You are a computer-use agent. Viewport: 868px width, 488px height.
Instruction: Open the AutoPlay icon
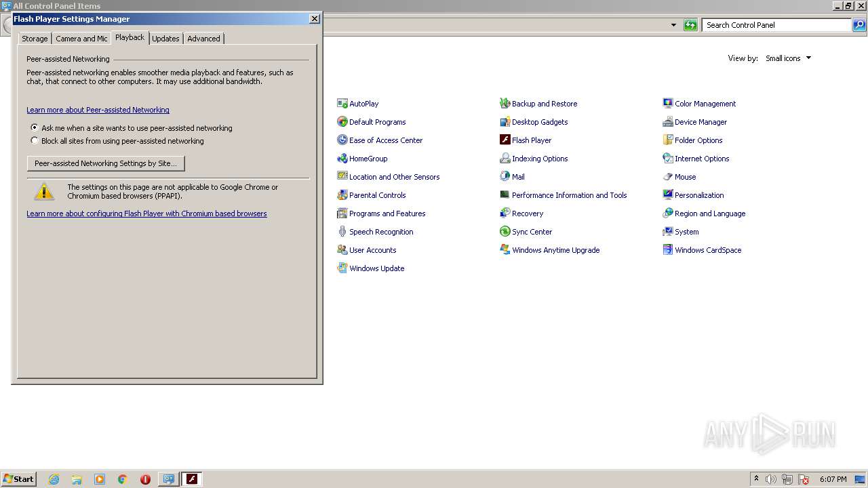pyautogui.click(x=357, y=104)
